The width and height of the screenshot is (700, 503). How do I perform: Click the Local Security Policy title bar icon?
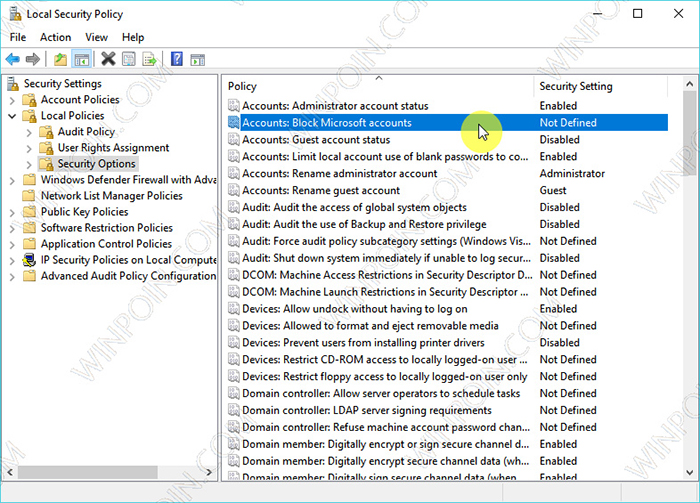pos(15,14)
